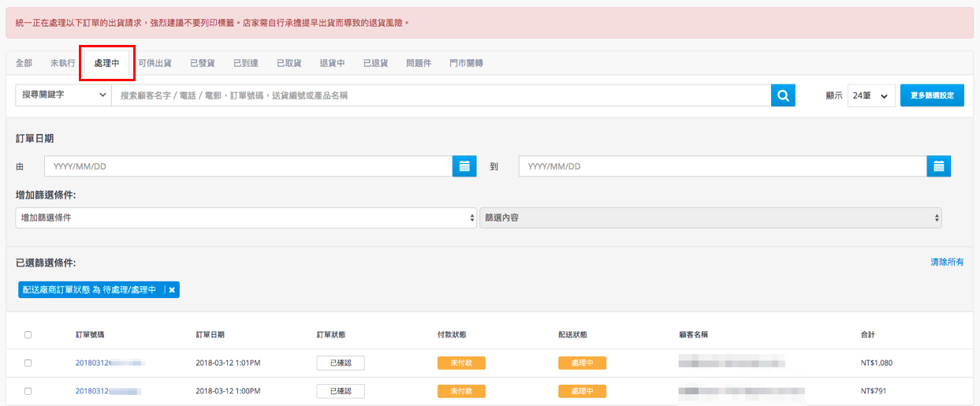Click 已確認 badge in the 1:01PM row
This screenshot has height=406, width=980.
click(x=341, y=363)
